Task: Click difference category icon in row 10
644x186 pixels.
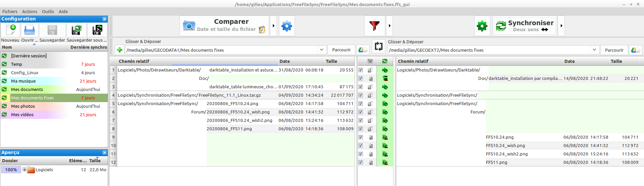Action: (370, 146)
